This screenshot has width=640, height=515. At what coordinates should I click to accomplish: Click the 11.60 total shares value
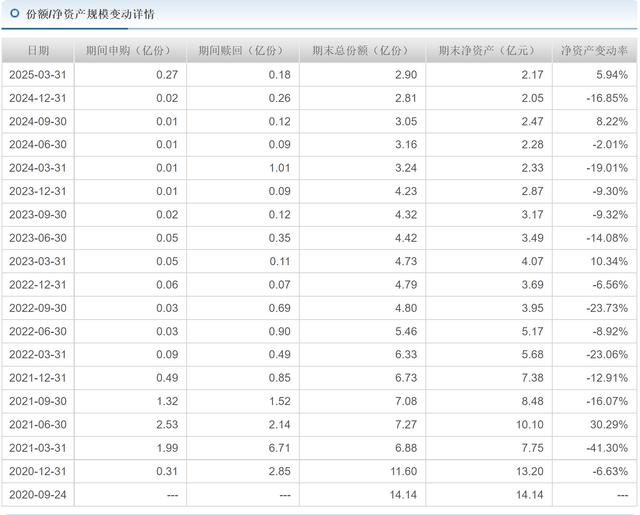404,471
